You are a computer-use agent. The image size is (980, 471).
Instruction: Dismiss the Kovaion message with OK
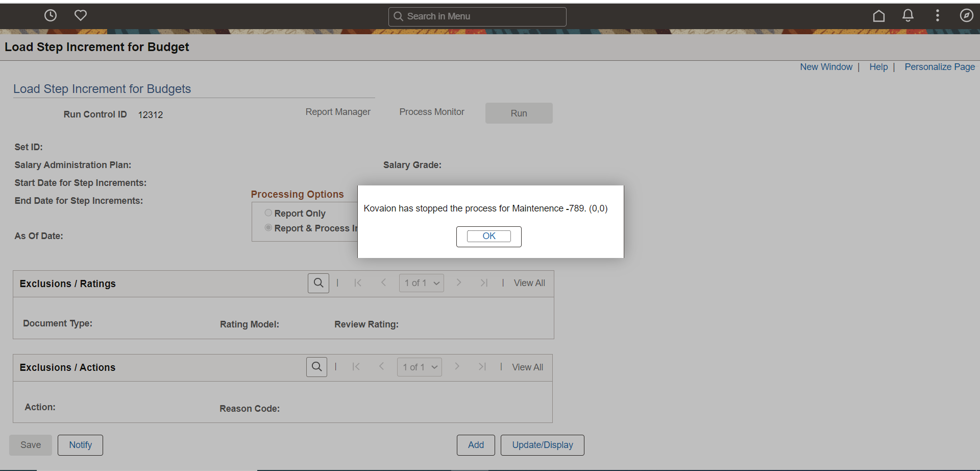coord(488,236)
